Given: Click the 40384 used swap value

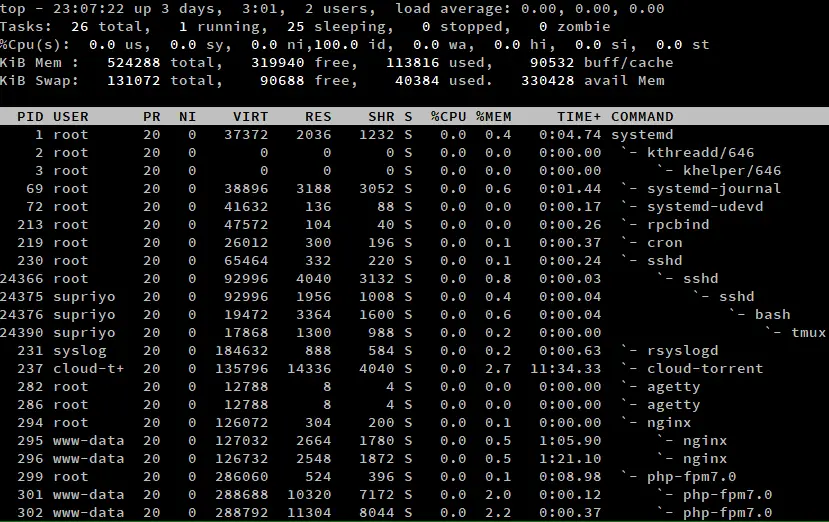Looking at the screenshot, I should point(417,80).
